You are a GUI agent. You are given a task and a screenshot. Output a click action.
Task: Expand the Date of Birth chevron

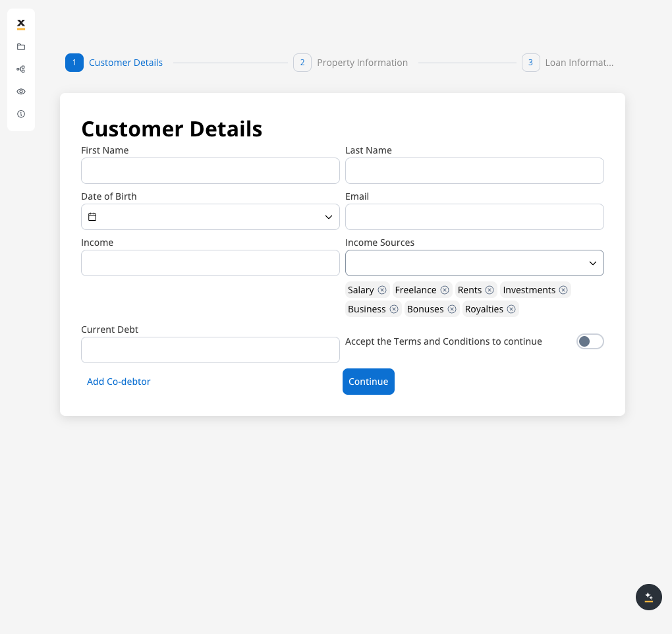328,217
